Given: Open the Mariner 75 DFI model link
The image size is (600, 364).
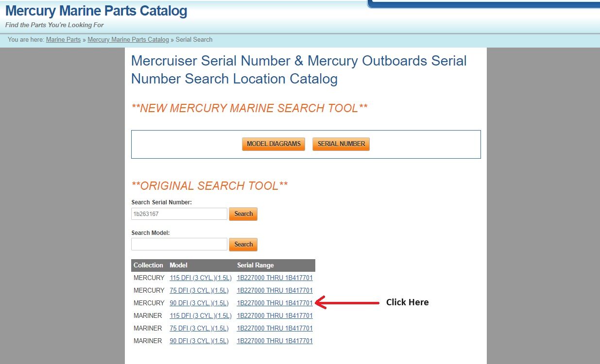Looking at the screenshot, I should (199, 329).
